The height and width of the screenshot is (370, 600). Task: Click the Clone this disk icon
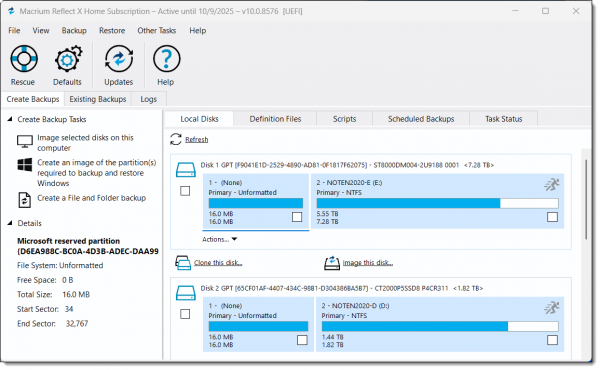pos(183,263)
